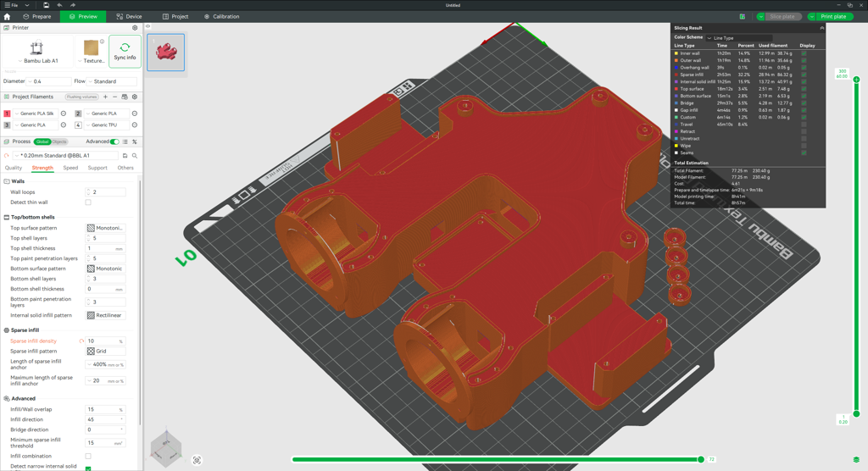Click the horizontal move slider handle

pyautogui.click(x=701, y=459)
